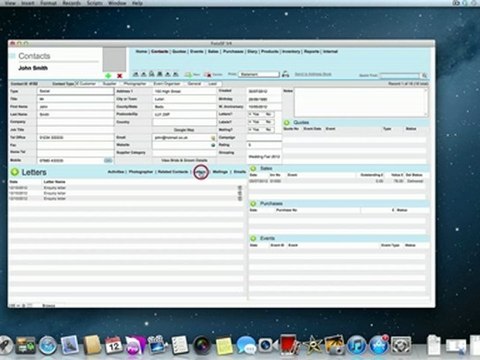Click the New record toolbar button

click(192, 74)
